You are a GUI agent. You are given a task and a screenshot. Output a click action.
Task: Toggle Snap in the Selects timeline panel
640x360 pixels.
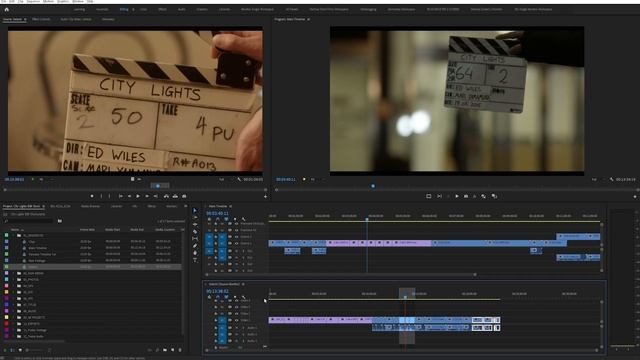[218, 297]
